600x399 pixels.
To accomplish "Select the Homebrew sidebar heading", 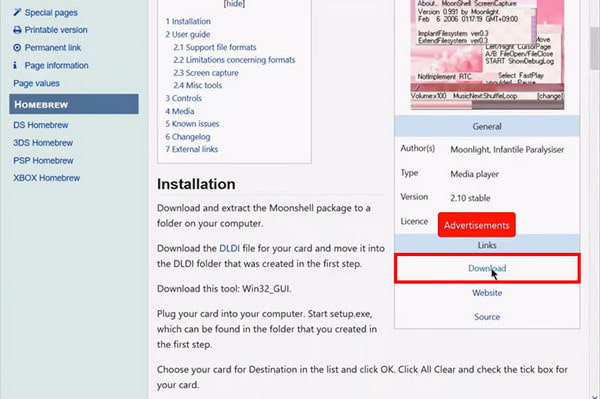I will pyautogui.click(x=74, y=104).
